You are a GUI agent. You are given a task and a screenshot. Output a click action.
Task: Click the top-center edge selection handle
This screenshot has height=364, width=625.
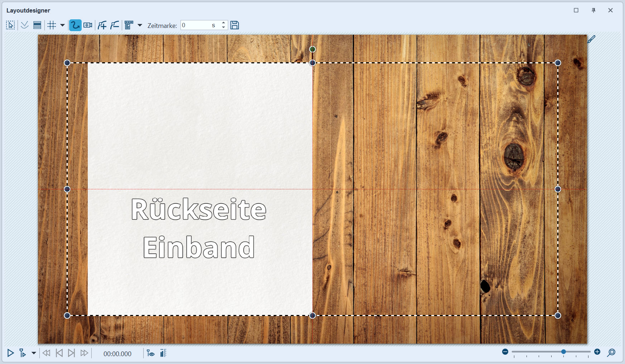[313, 63]
